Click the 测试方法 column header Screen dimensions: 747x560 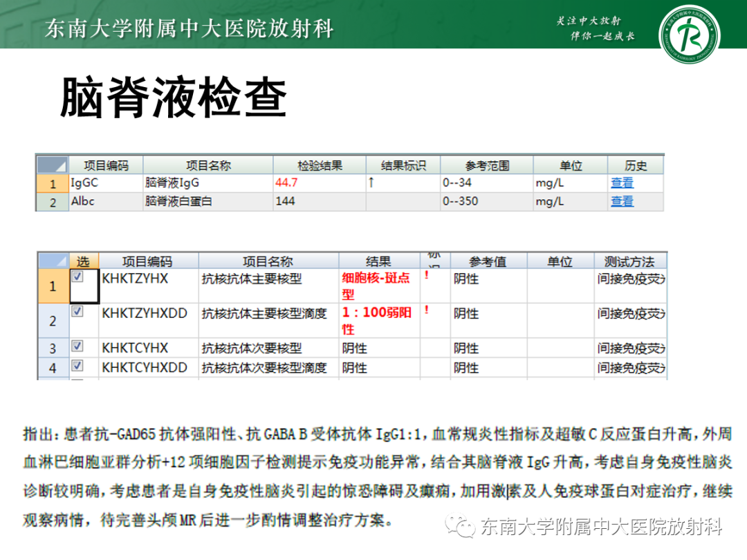point(630,261)
